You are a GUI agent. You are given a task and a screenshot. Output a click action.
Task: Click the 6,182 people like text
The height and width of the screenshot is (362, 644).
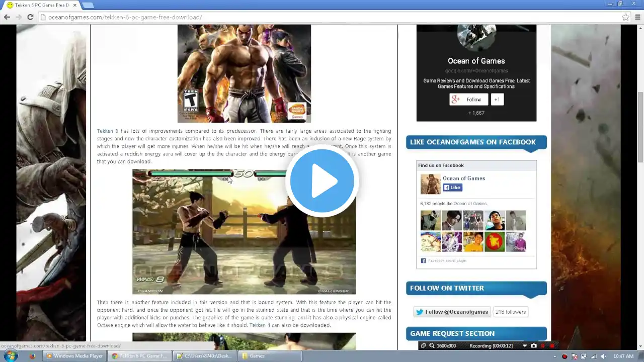click(453, 204)
